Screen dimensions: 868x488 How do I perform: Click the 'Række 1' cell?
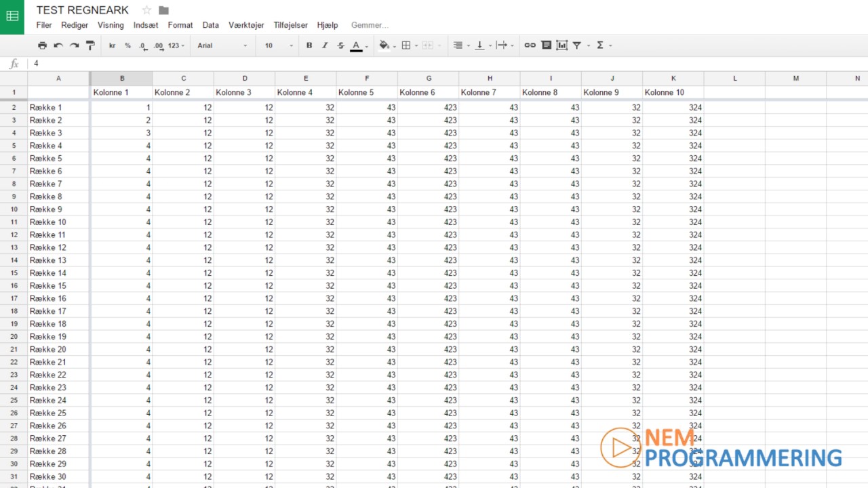pyautogui.click(x=58, y=107)
